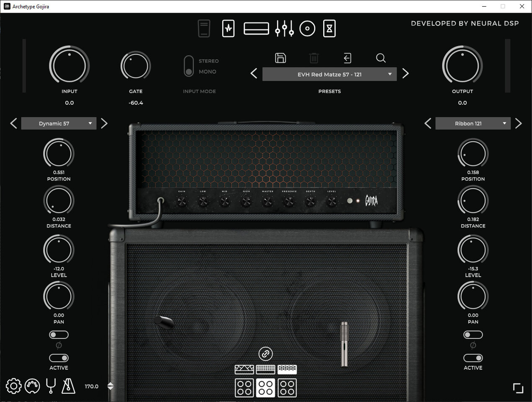The width and height of the screenshot is (532, 402).
Task: Click the Dynamic 57 PAN knob
Action: (59, 296)
